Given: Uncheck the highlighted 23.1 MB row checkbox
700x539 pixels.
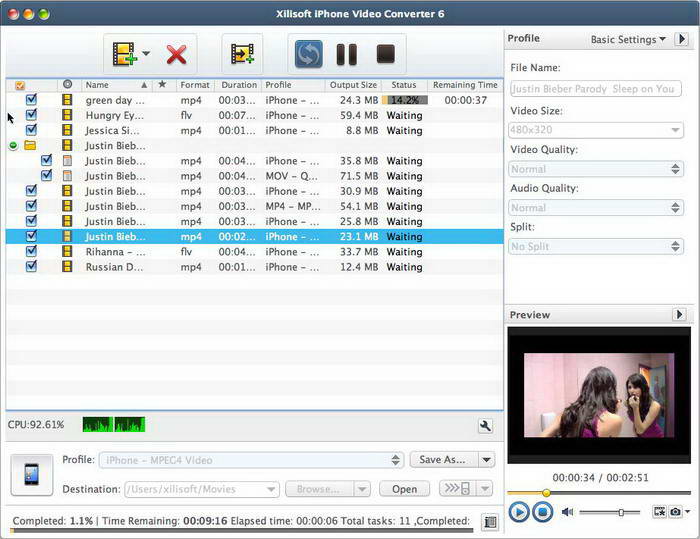Looking at the screenshot, I should (x=31, y=236).
